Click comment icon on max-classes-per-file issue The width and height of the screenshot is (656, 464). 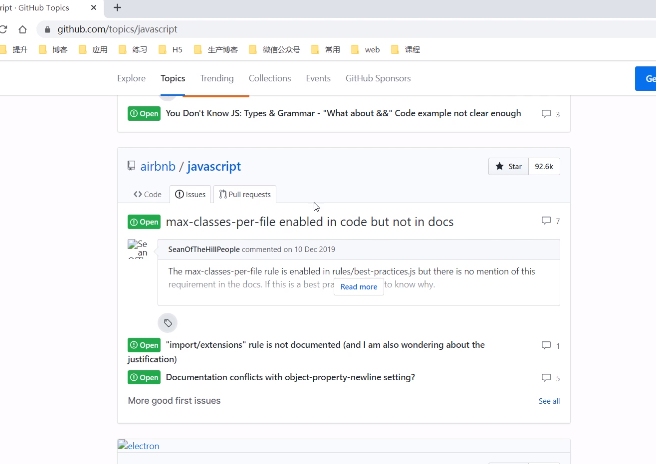click(546, 220)
